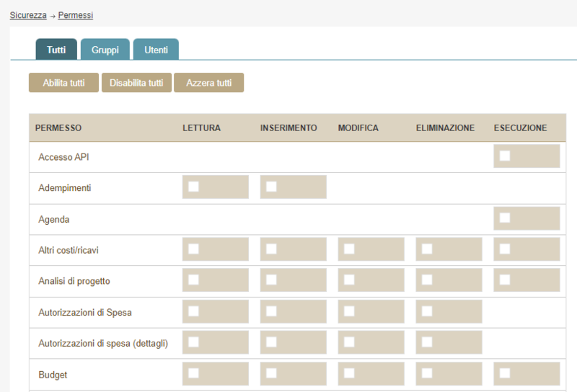
Task: Check Modifica for Altri costi/ricavi
Action: click(x=349, y=249)
